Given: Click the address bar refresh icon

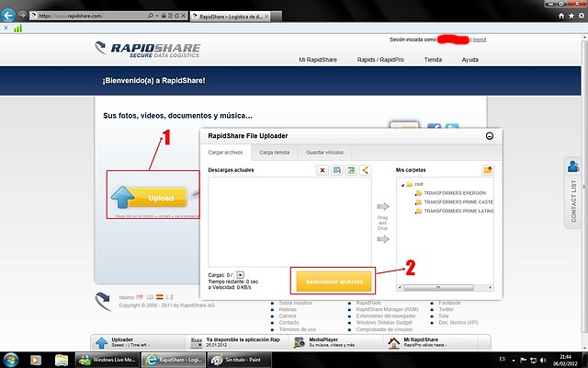Looking at the screenshot, I should [x=176, y=16].
